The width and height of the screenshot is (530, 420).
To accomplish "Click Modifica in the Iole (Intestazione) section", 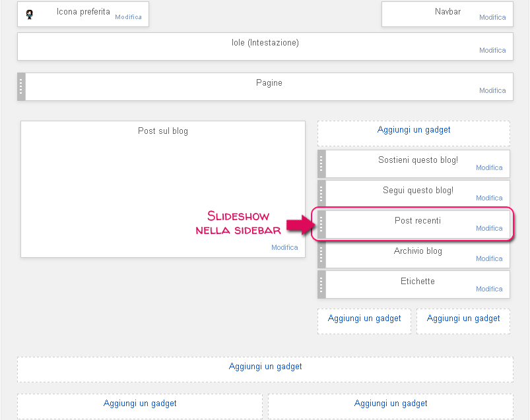I will point(492,50).
